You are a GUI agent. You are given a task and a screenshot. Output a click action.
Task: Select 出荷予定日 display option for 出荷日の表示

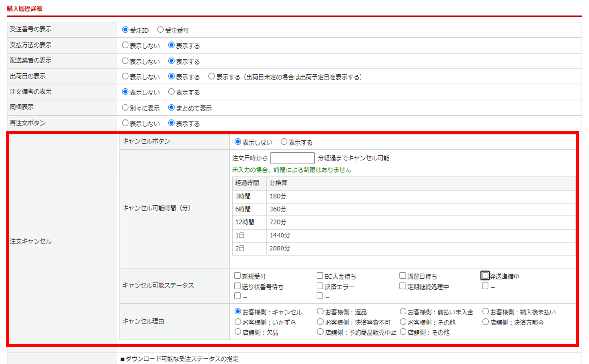pyautogui.click(x=212, y=76)
